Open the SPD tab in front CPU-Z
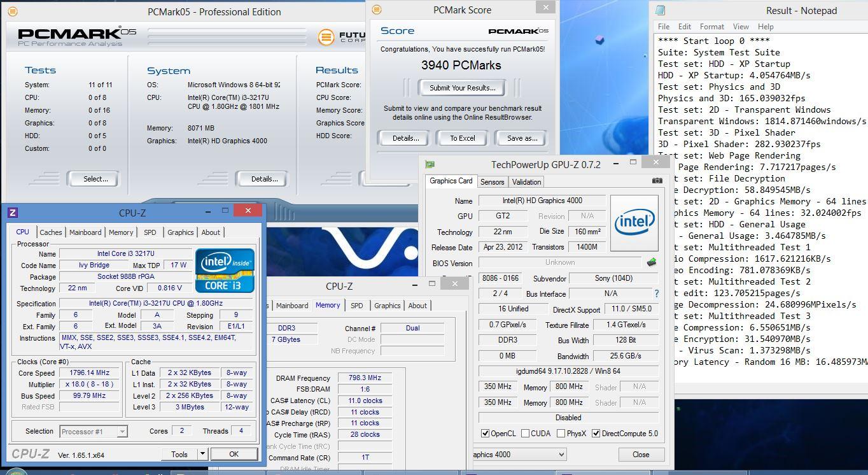868x475 pixels. click(150, 232)
